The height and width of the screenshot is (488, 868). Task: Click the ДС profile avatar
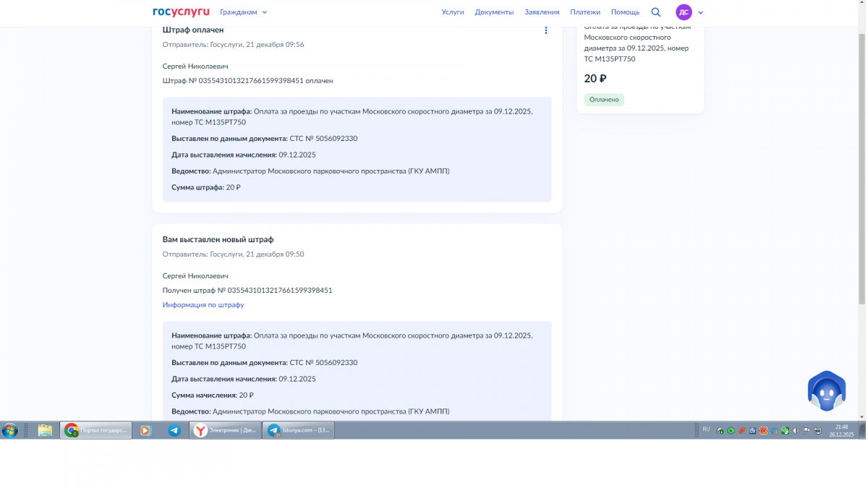[x=684, y=12]
